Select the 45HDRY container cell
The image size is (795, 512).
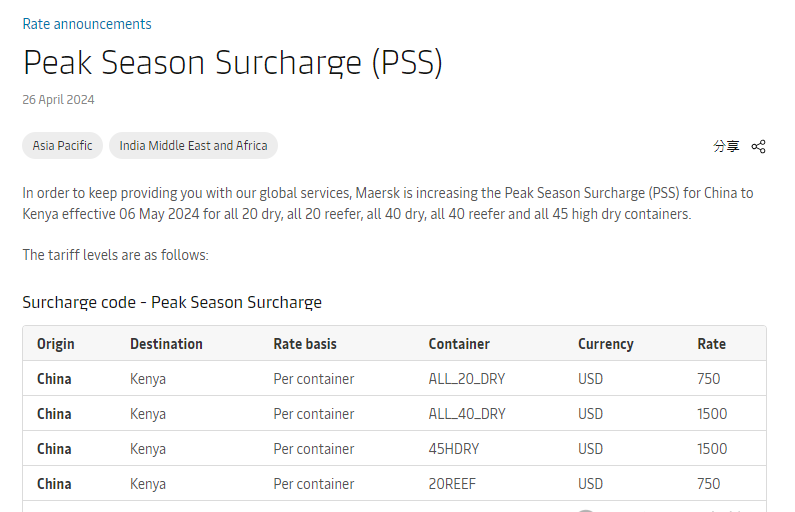pos(454,449)
